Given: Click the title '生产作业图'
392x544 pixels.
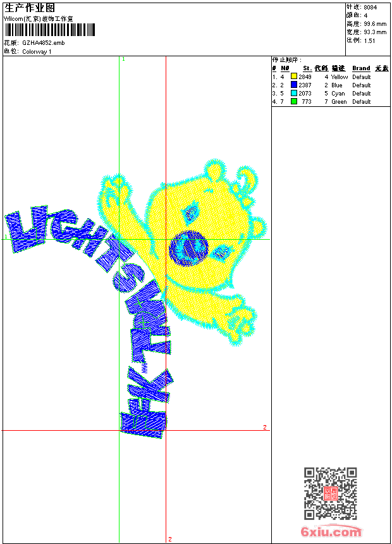Looking at the screenshot, I should (30, 8).
